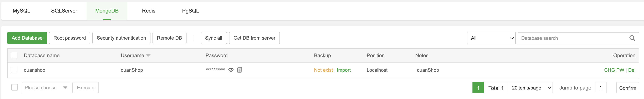The height and width of the screenshot is (99, 644).
Task: Click CHG PW for quanshop
Action: tap(614, 70)
